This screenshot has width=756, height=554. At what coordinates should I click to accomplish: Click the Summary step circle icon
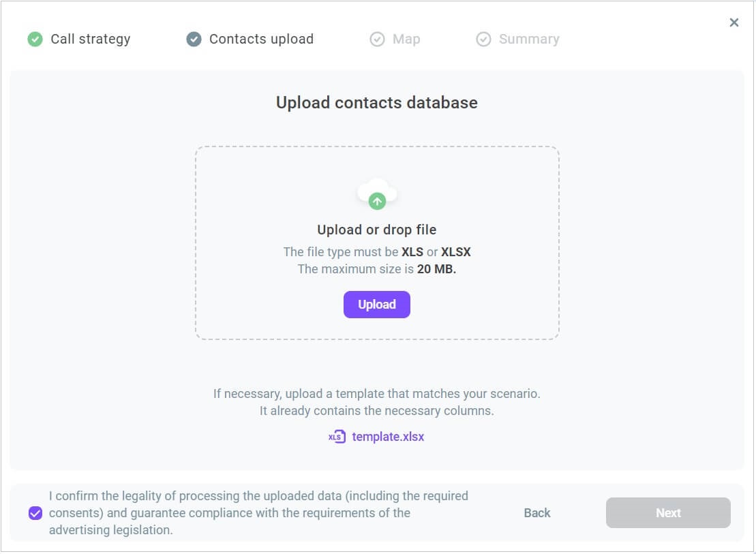(483, 39)
